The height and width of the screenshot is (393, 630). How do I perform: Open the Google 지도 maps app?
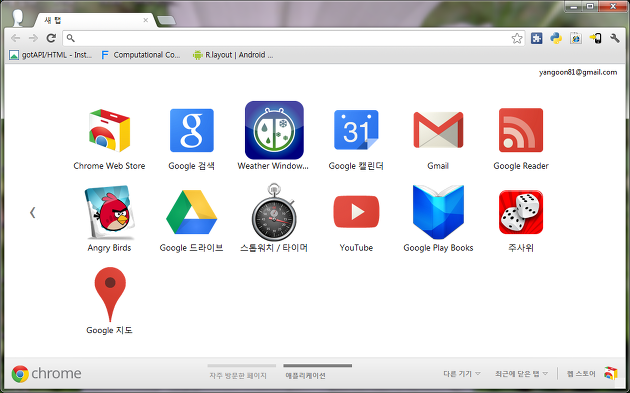(x=110, y=295)
